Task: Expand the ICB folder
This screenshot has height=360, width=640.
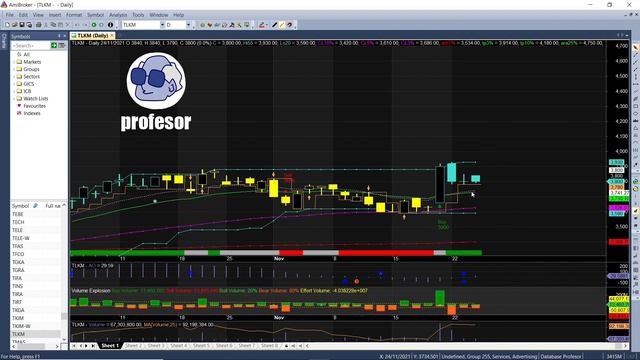Action: pyautogui.click(x=14, y=91)
